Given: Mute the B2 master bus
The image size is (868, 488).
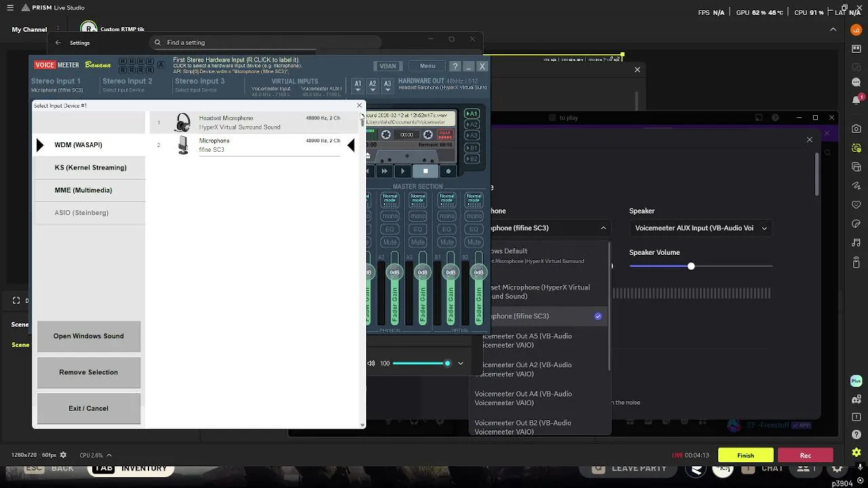Looking at the screenshot, I should 474,242.
